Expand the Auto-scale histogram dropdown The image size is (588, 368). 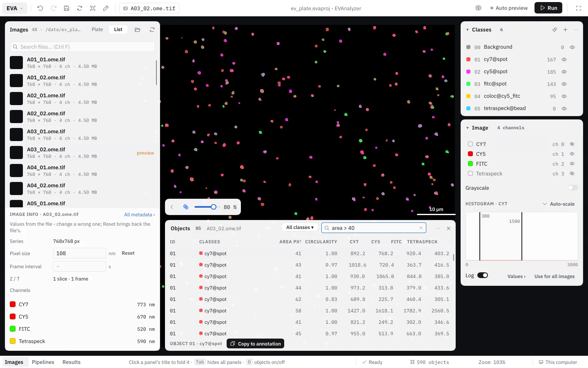point(559,204)
